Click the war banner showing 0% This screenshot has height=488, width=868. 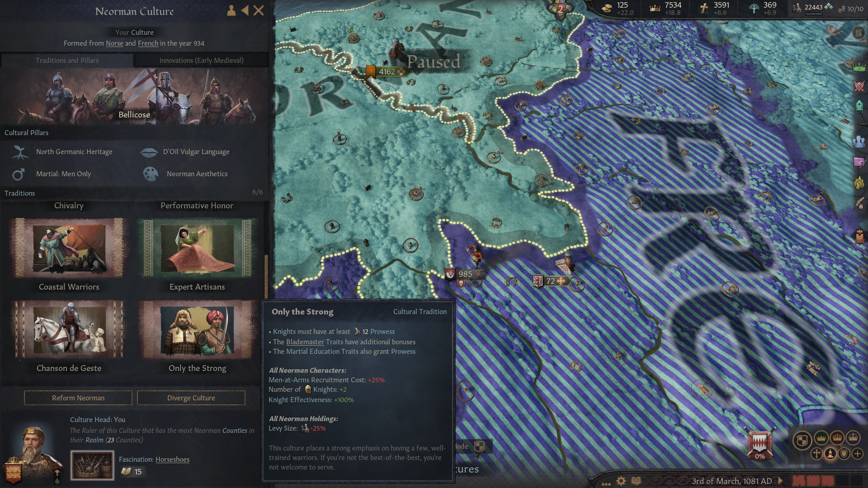click(x=759, y=444)
